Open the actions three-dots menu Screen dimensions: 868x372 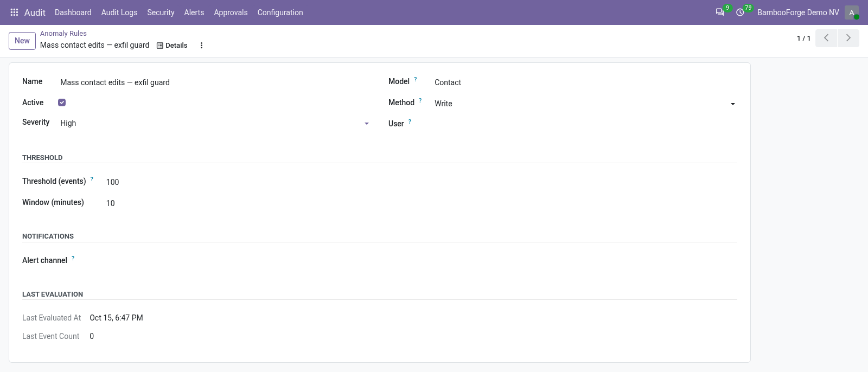[201, 46]
